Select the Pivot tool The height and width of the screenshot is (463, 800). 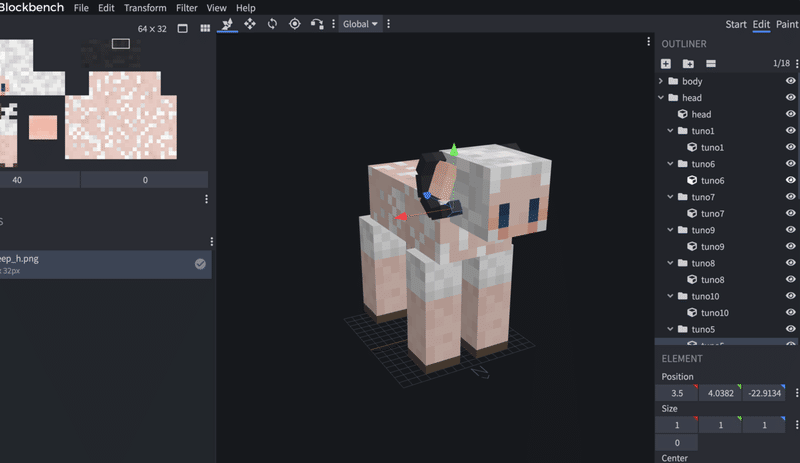tap(294, 23)
